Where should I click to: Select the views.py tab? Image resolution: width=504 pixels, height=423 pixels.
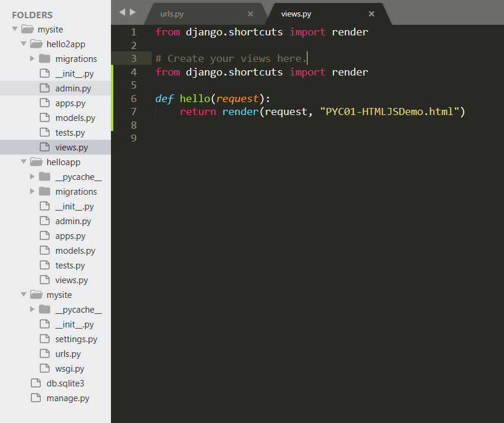click(296, 14)
